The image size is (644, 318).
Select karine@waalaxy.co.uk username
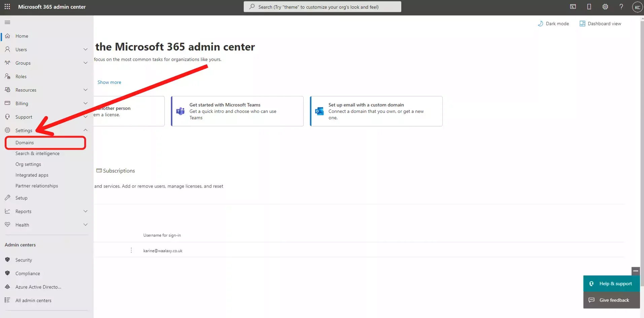163,251
